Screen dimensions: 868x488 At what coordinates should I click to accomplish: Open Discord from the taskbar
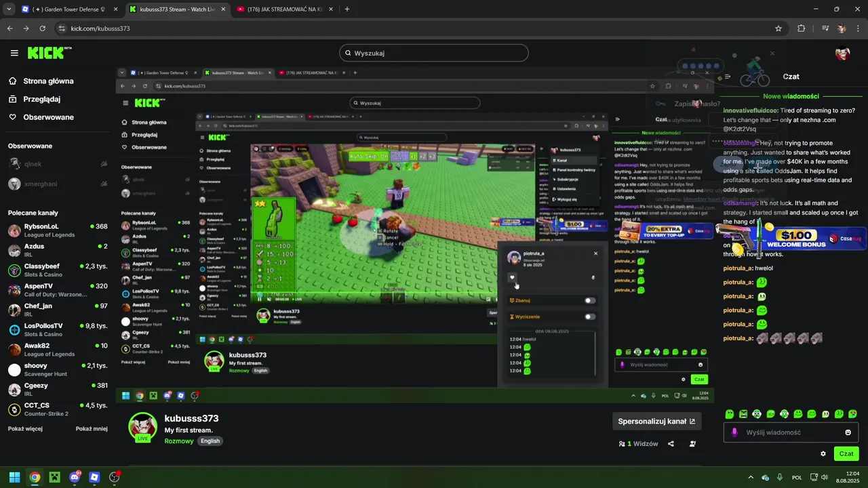point(75,477)
